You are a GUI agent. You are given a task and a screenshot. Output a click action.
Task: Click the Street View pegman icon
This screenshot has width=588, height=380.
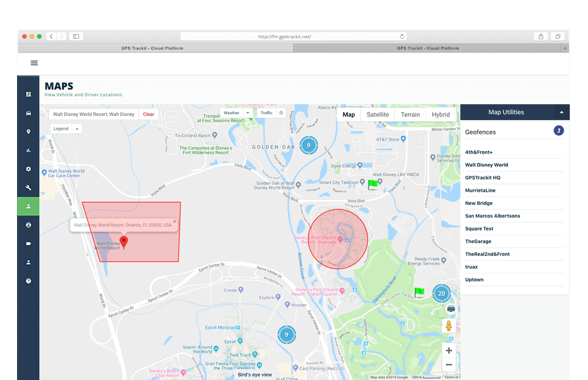point(449,326)
